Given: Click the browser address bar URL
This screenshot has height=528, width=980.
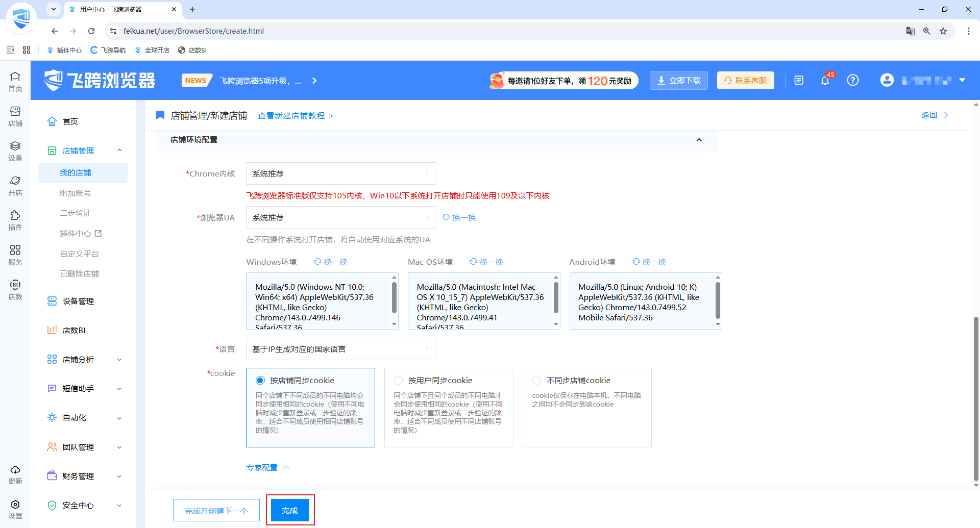Looking at the screenshot, I should pyautogui.click(x=193, y=31).
